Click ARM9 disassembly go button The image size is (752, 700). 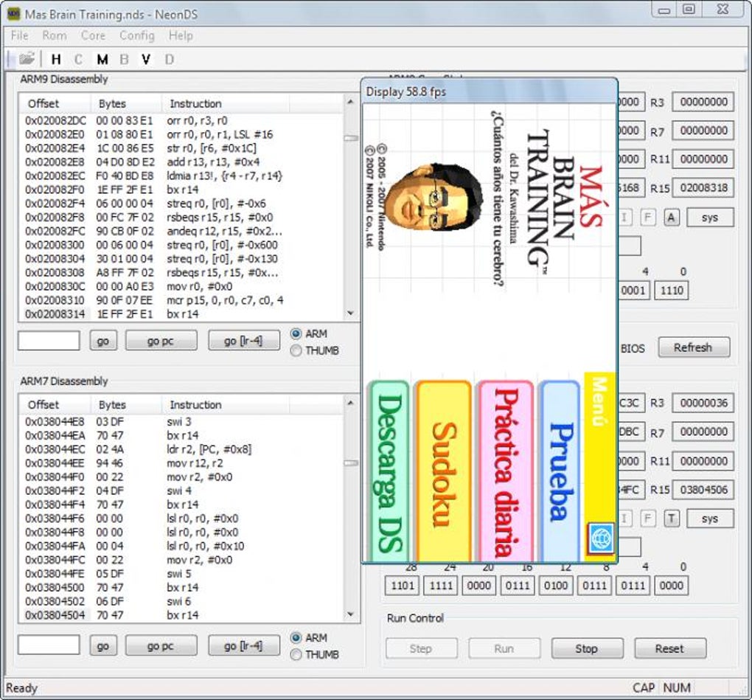click(103, 341)
